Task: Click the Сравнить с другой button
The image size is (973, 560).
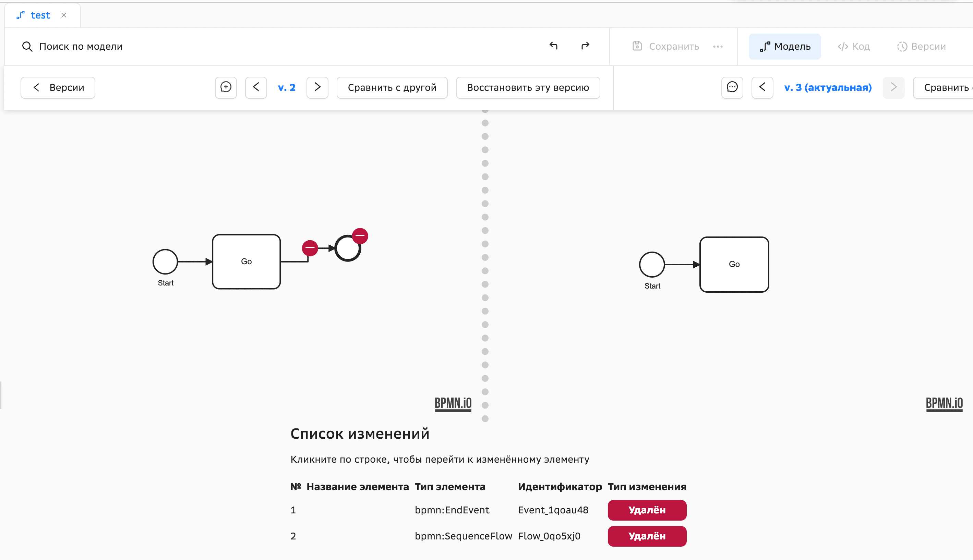Action: [392, 87]
